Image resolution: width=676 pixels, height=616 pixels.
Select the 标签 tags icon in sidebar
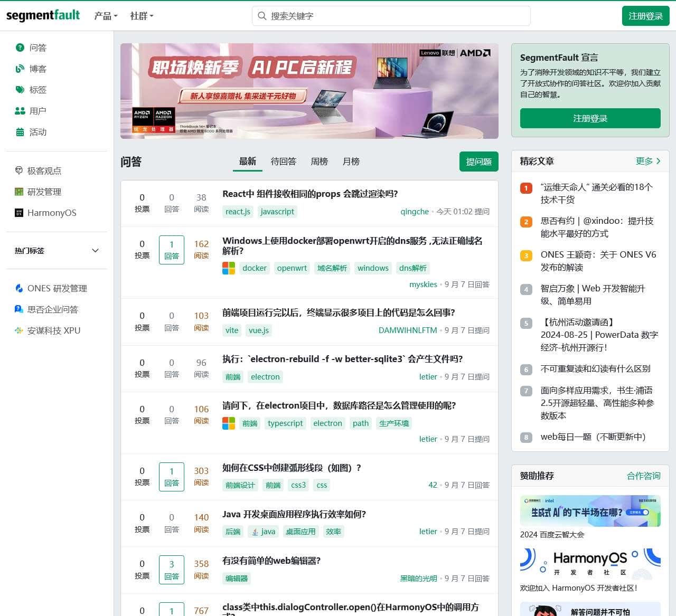(x=20, y=90)
